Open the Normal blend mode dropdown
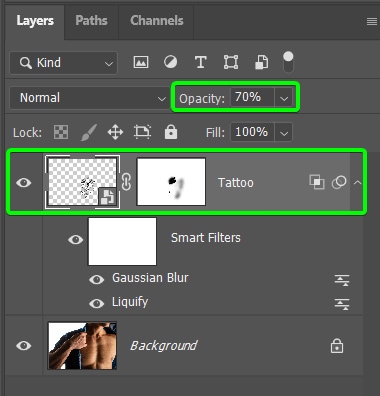This screenshot has width=380, height=396. [x=89, y=98]
